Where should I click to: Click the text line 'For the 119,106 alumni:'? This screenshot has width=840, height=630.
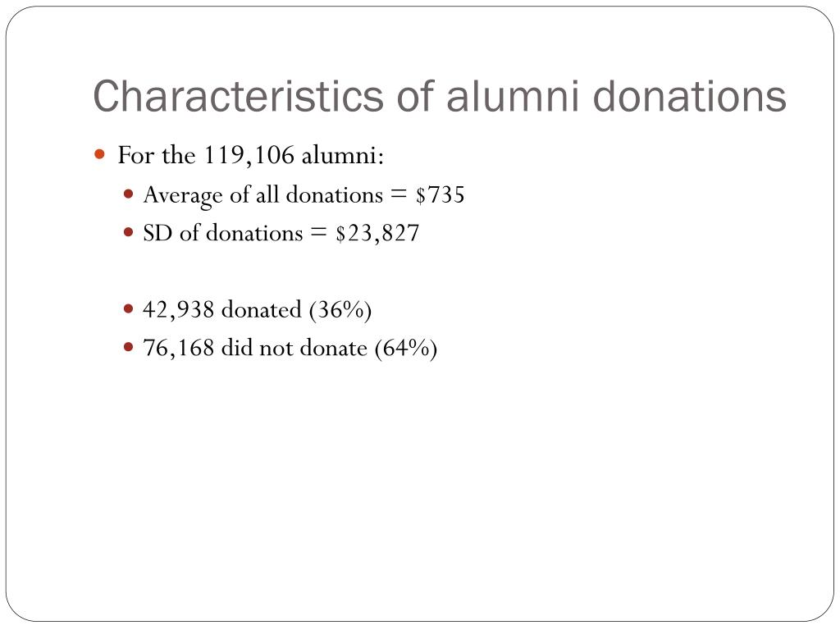[x=251, y=155]
